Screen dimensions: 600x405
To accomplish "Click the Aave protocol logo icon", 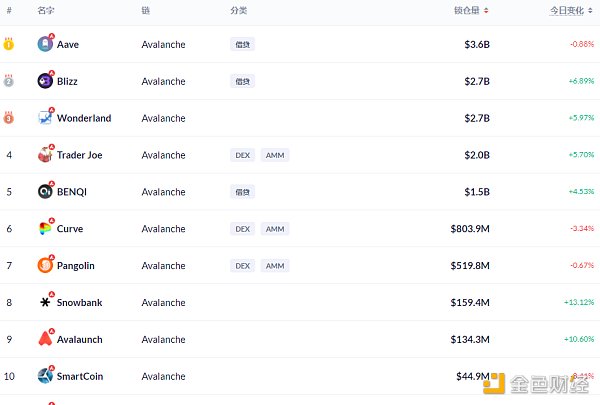I will [45, 44].
